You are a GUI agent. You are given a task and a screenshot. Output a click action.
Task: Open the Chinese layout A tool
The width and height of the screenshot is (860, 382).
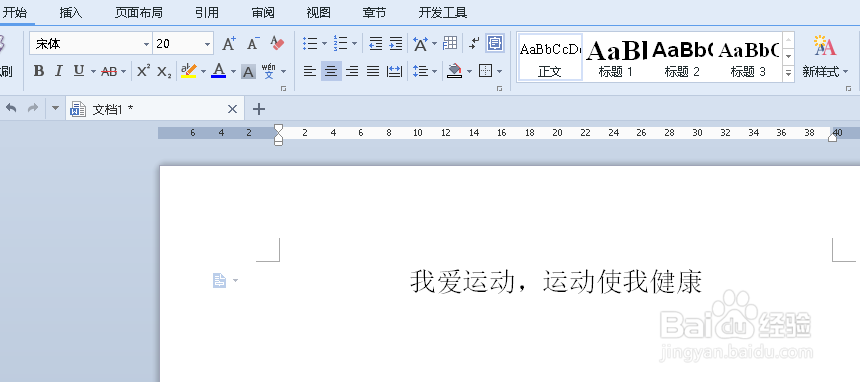tap(421, 43)
